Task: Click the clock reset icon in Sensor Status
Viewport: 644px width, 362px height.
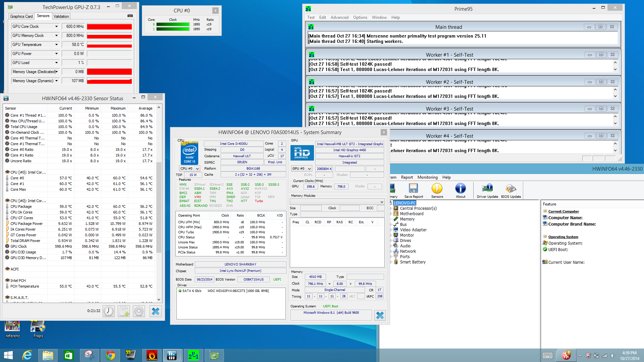Action: 109,311
